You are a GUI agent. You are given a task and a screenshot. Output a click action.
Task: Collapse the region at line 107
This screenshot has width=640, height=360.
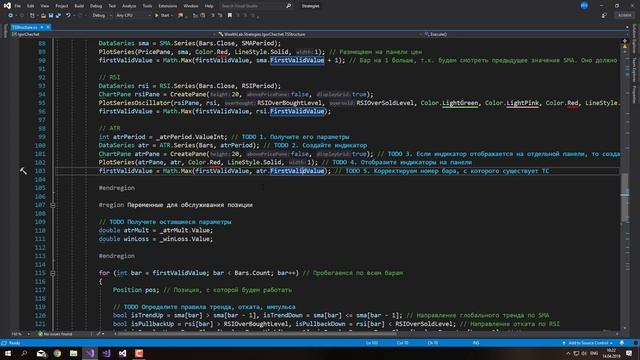tap(53, 205)
